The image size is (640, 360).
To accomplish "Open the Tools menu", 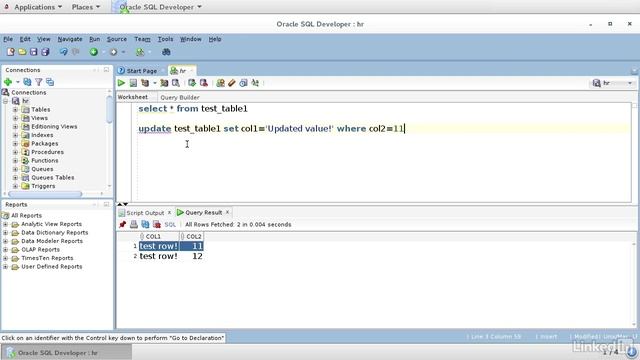I will pyautogui.click(x=165, y=39).
